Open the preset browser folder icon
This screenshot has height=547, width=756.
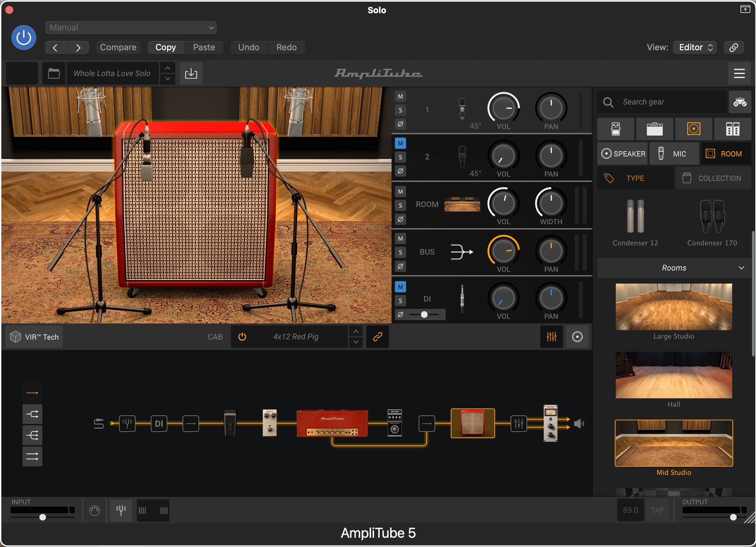[x=54, y=73]
